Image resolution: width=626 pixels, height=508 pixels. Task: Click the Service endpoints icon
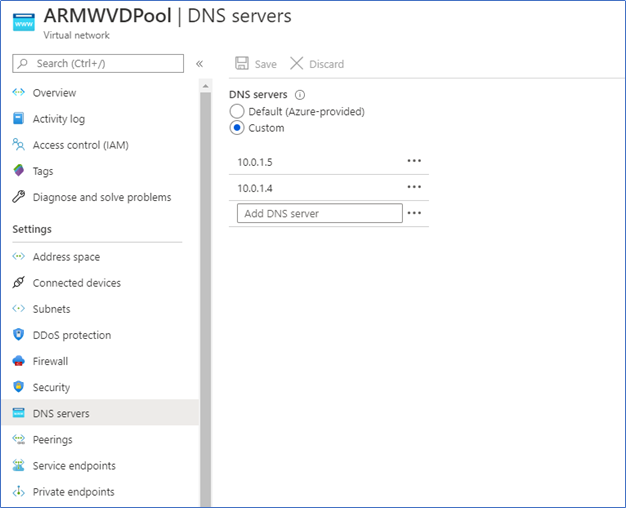[x=18, y=465]
